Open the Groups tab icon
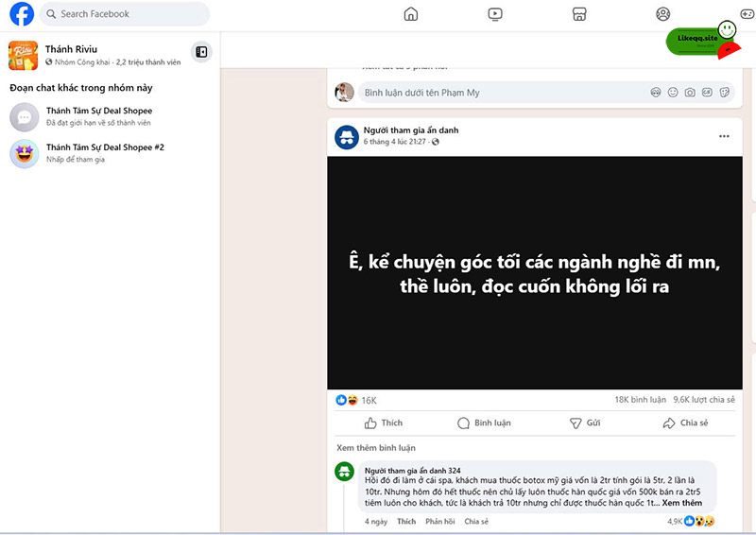756x535 pixels. coord(663,14)
